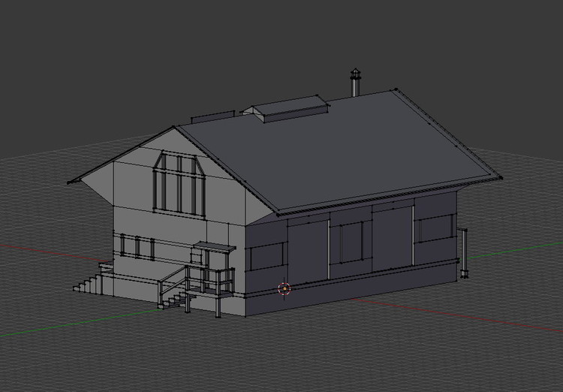Click the row of three small front windows
Screen dimensions: 563x392
coord(137,246)
